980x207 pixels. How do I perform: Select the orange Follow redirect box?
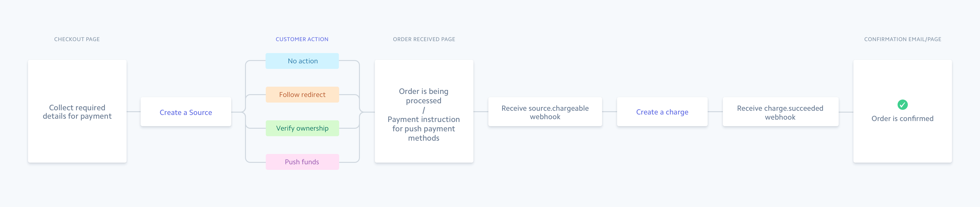click(x=302, y=95)
